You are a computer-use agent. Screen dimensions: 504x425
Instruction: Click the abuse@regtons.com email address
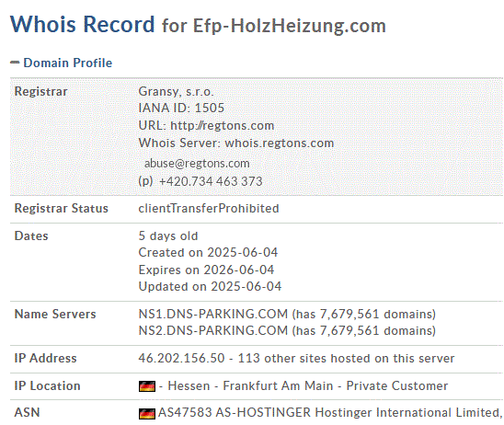[197, 164]
